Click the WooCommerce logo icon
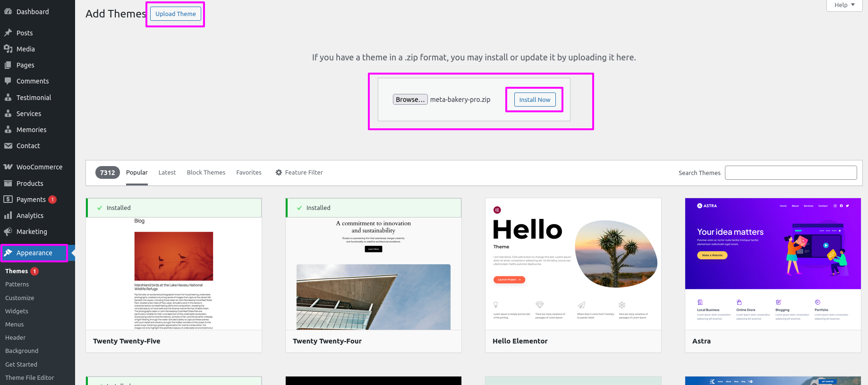 pyautogui.click(x=8, y=167)
